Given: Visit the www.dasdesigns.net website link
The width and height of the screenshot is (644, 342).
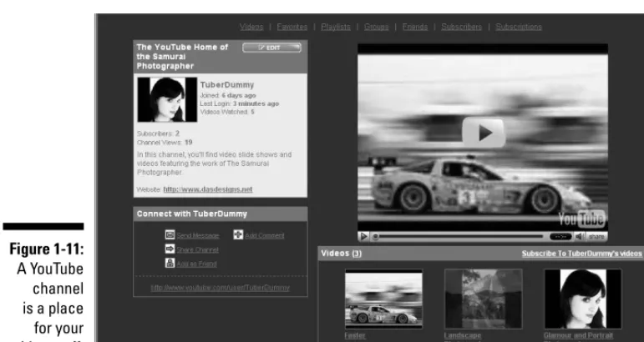Looking at the screenshot, I should [208, 189].
